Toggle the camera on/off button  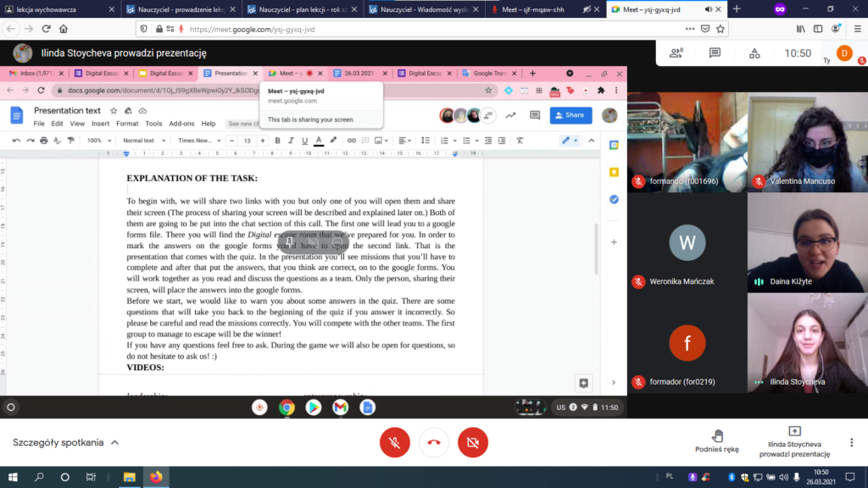click(x=473, y=442)
